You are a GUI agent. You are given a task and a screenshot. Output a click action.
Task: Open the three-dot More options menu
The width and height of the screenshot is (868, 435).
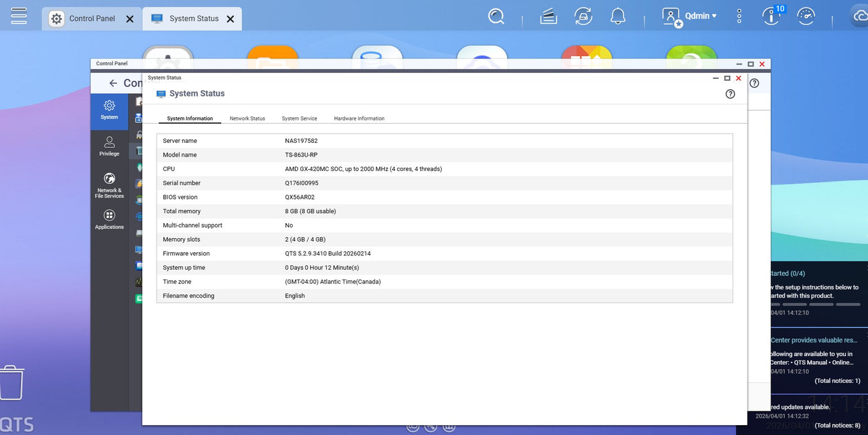739,16
